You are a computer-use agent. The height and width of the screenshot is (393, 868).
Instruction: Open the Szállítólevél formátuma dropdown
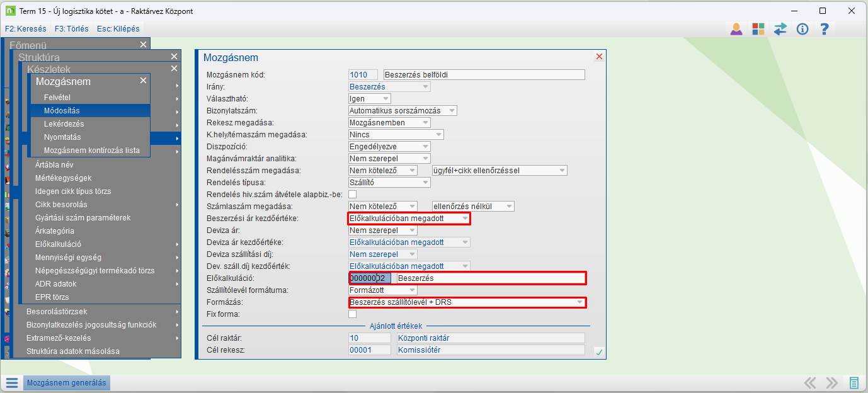(383, 290)
